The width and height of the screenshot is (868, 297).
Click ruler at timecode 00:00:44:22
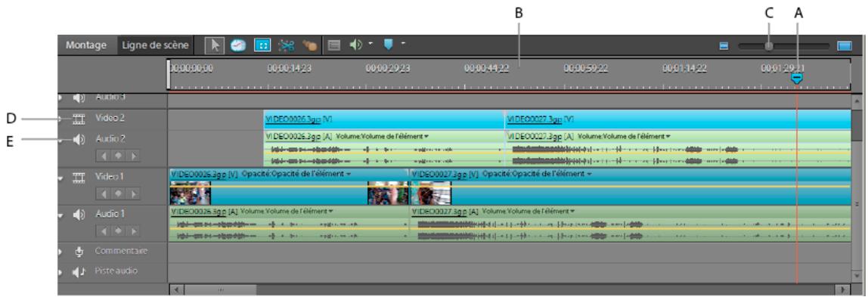click(x=487, y=69)
